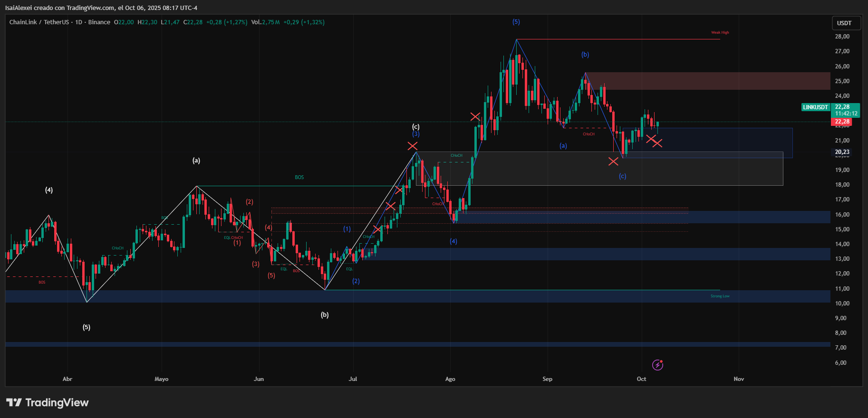Click the Ago month label on time axis
This screenshot has width=868, height=418.
(x=450, y=379)
